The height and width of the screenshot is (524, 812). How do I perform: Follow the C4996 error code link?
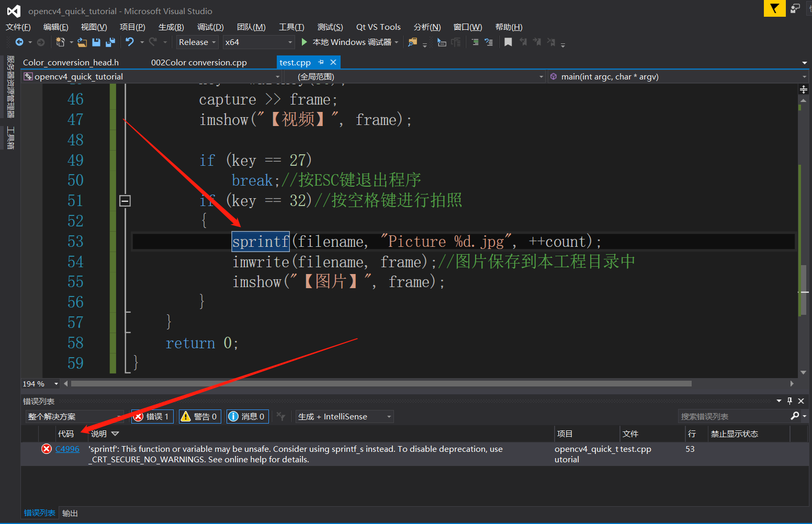67,449
